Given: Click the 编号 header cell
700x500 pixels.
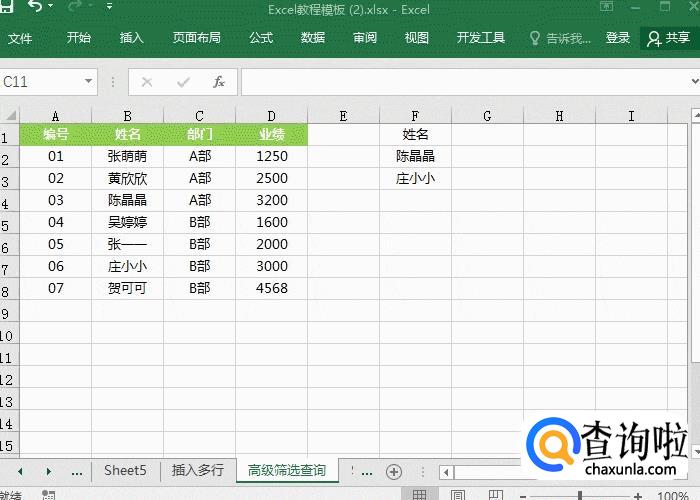Looking at the screenshot, I should click(55, 134).
